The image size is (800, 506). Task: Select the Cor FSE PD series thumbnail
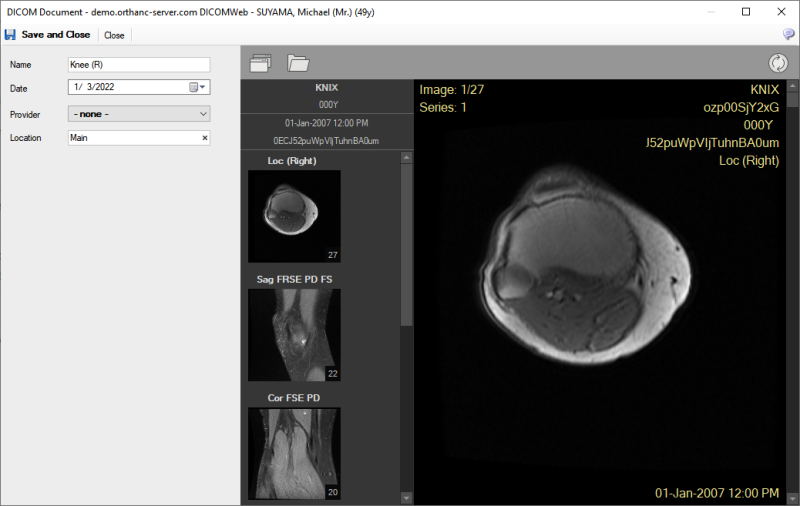pyautogui.click(x=294, y=452)
